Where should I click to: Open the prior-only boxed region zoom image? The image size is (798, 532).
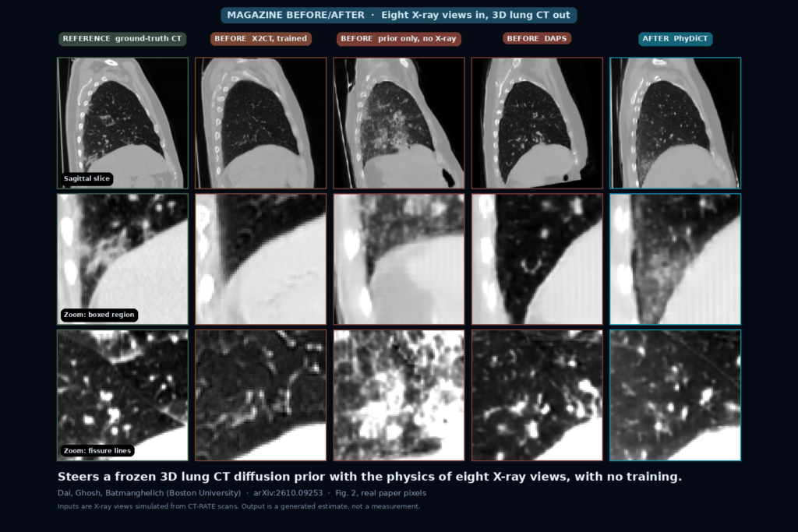click(x=399, y=259)
